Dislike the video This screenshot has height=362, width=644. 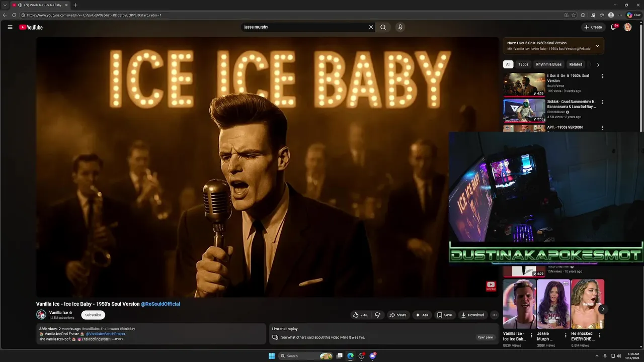[x=378, y=315]
